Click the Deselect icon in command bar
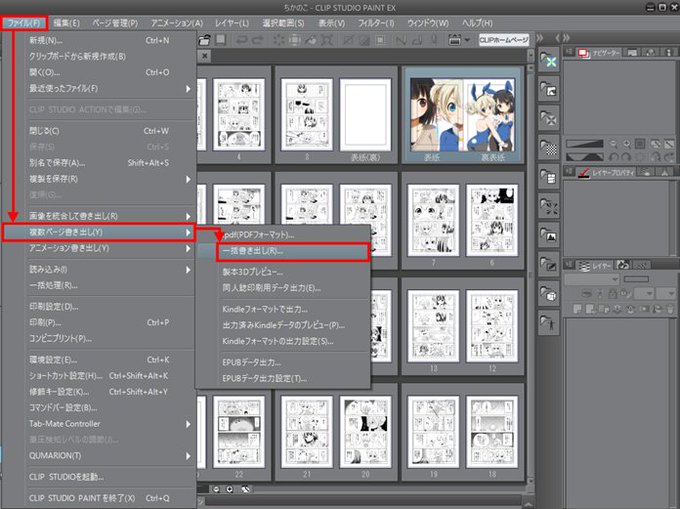 [x=348, y=40]
